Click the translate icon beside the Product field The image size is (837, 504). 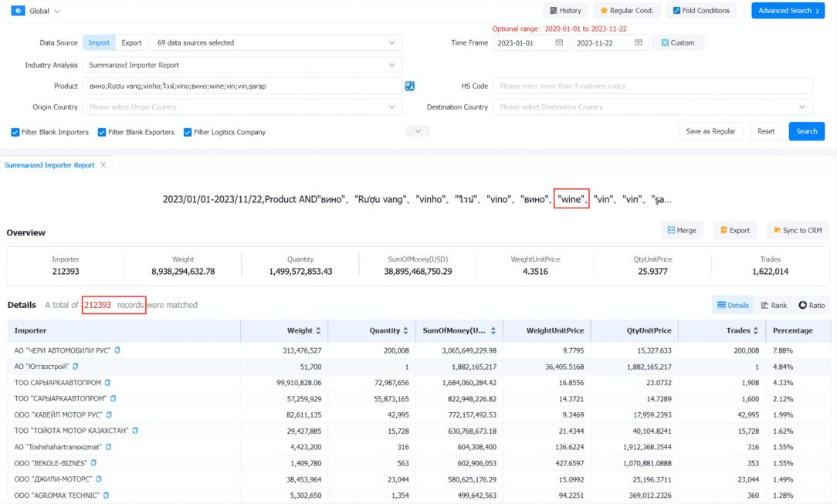click(409, 86)
